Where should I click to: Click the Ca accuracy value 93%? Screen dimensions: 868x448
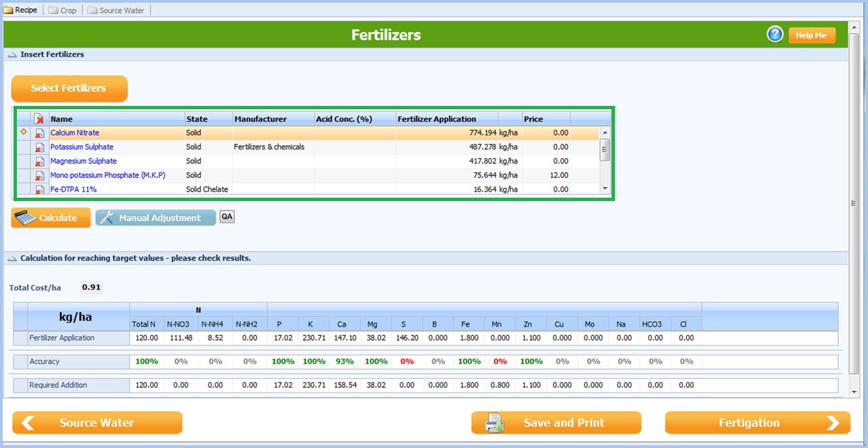tap(344, 362)
